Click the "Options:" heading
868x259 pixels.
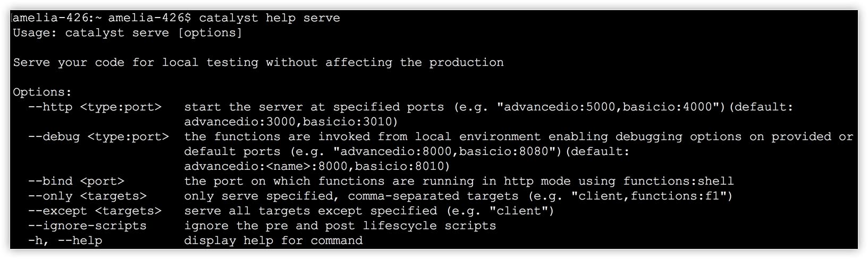click(x=42, y=92)
